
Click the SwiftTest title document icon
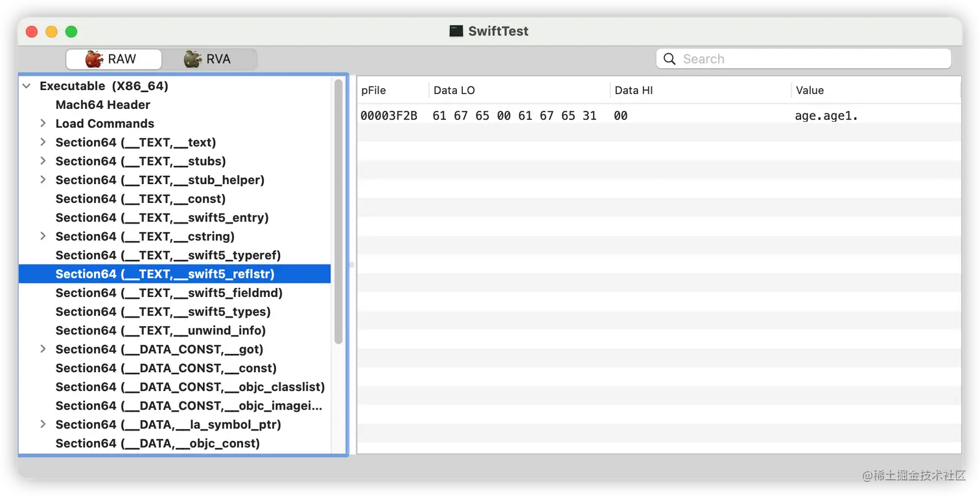point(456,31)
